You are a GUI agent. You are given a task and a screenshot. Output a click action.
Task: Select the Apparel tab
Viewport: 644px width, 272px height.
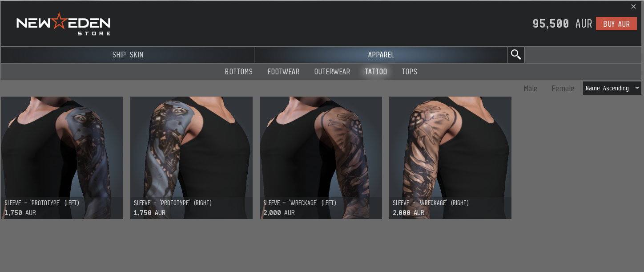[381, 55]
